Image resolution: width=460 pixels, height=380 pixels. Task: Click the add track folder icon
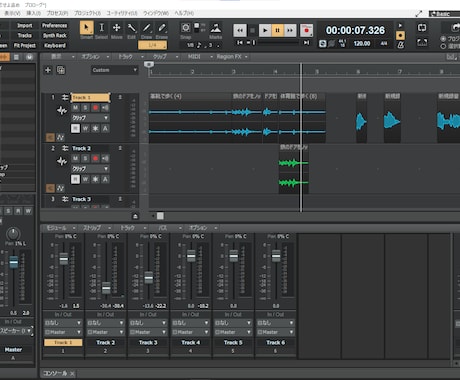click(61, 70)
